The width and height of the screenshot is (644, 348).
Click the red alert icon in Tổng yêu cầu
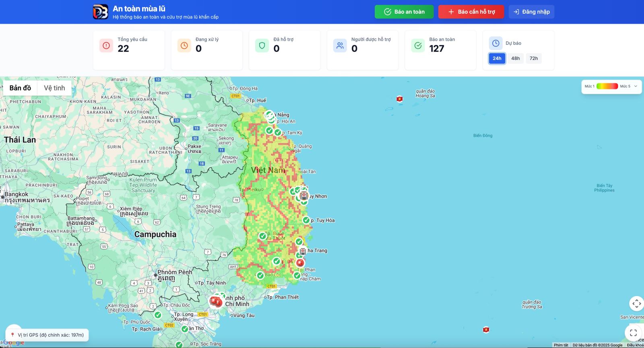tap(106, 45)
